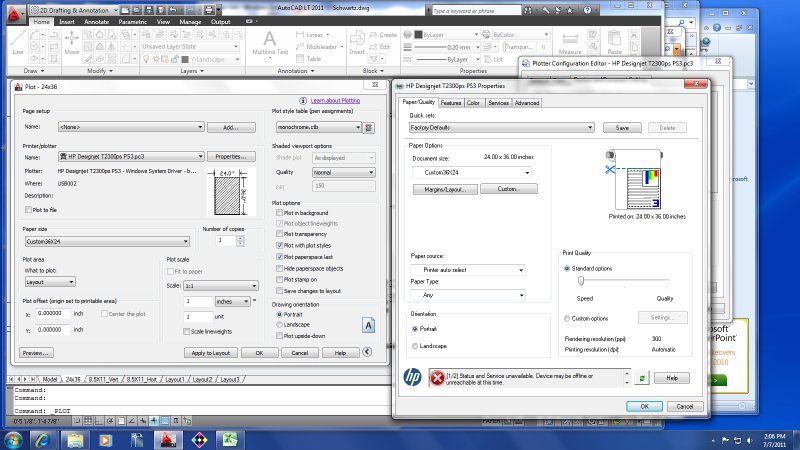Viewport: 800px width, 450px height.
Task: Open the Paper size dropdown
Action: [106, 241]
